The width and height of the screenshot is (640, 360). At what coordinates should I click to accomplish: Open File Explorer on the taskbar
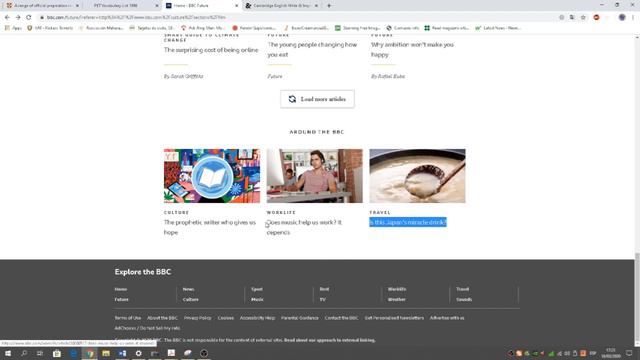(x=106, y=353)
